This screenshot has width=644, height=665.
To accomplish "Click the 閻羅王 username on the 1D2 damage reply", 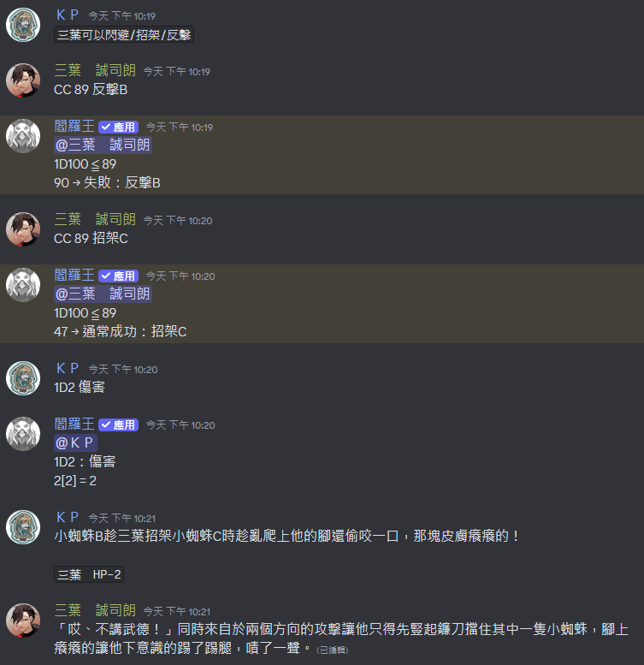I will tap(74, 425).
